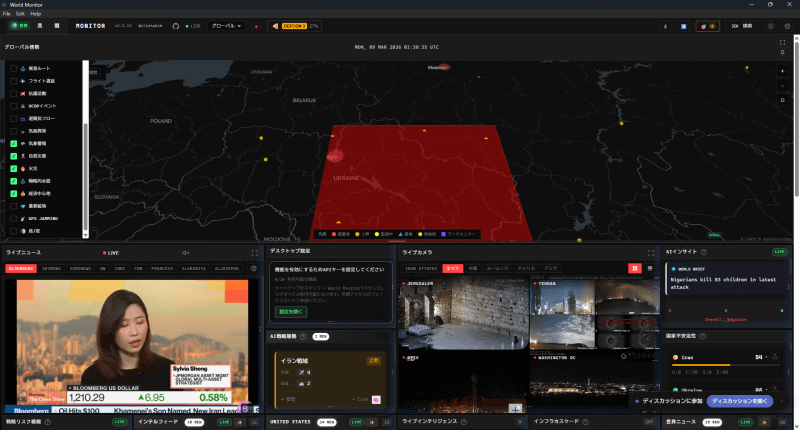
Task: Open AIインサイト help question-mark icon
Action: [704, 252]
